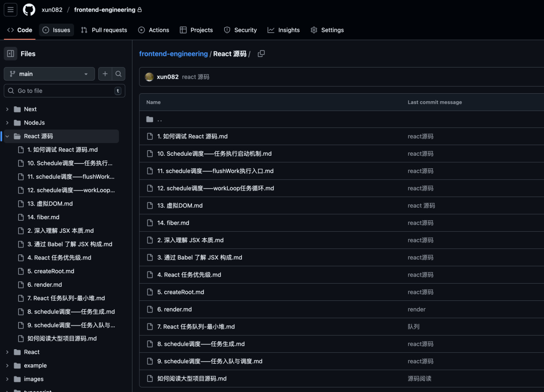This screenshot has height=392, width=544.
Task: Open 12. schedule调度——workLoop任务循环.md in the table
Action: 216,188
